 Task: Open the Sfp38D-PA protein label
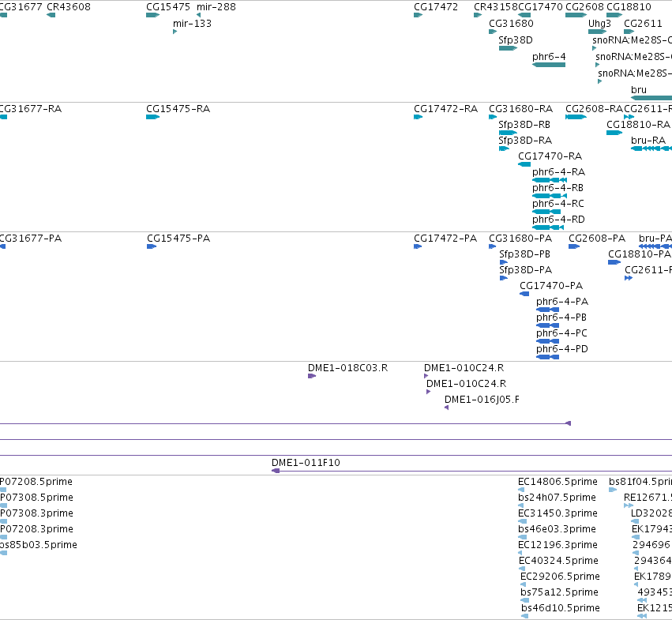coord(526,270)
